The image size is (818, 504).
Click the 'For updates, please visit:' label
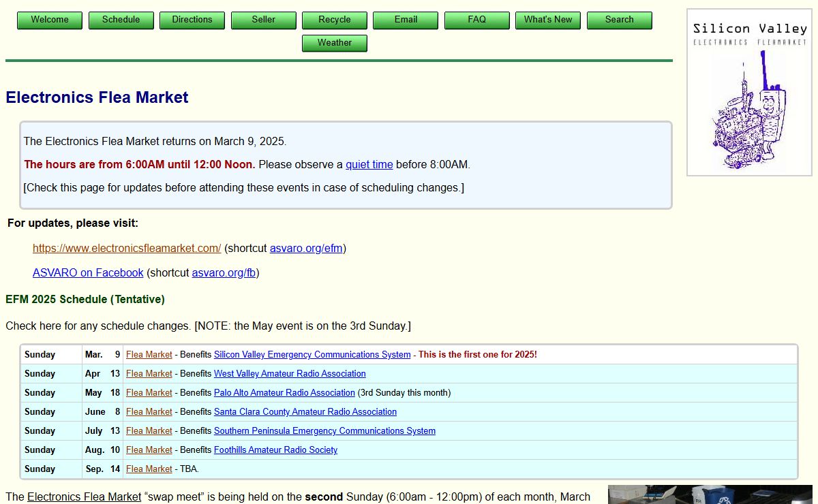[x=73, y=223]
